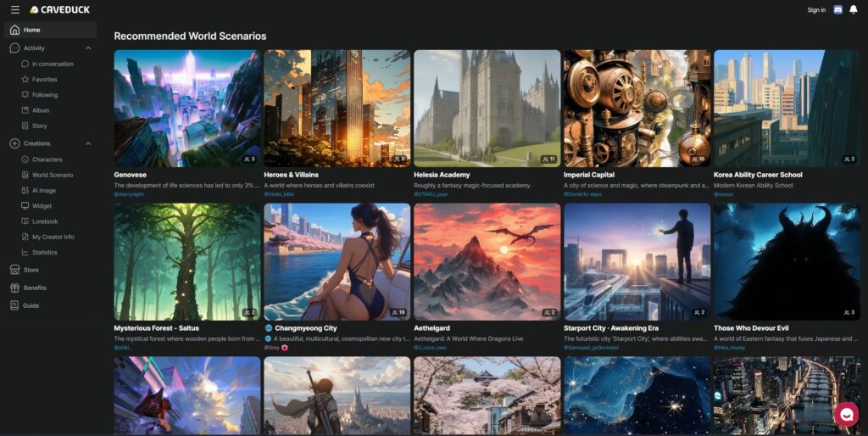Open Following text in sidebar
This screenshot has width=868, height=436.
[45, 95]
